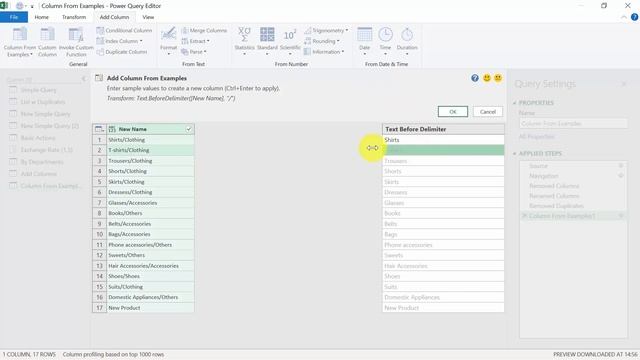This screenshot has height=360, width=640.
Task: Select the Simple Query
Action: point(38,90)
